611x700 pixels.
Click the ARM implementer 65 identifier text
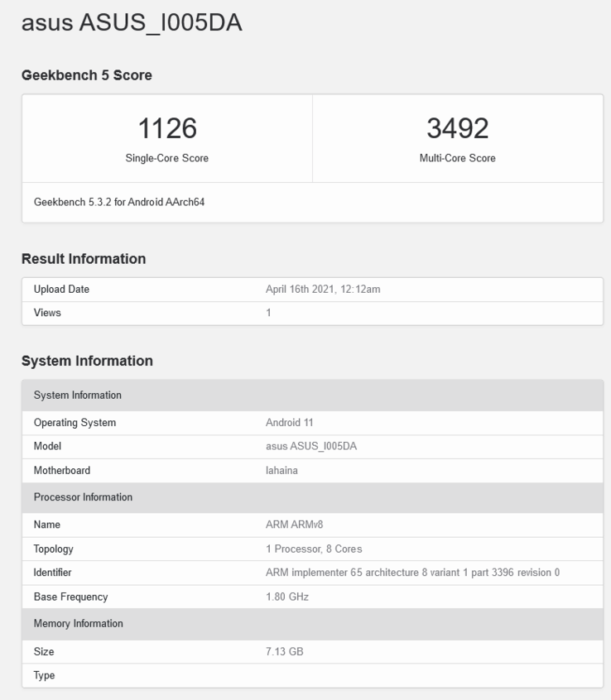[x=411, y=573]
